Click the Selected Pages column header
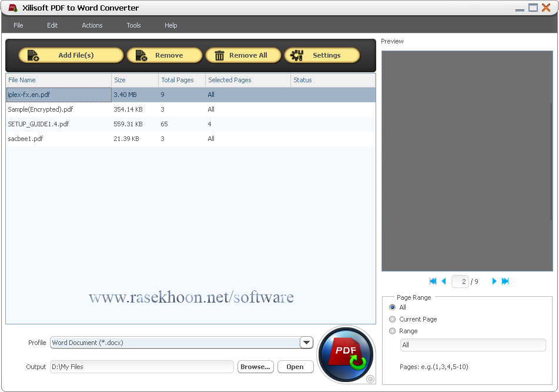The image size is (559, 392). coord(248,80)
